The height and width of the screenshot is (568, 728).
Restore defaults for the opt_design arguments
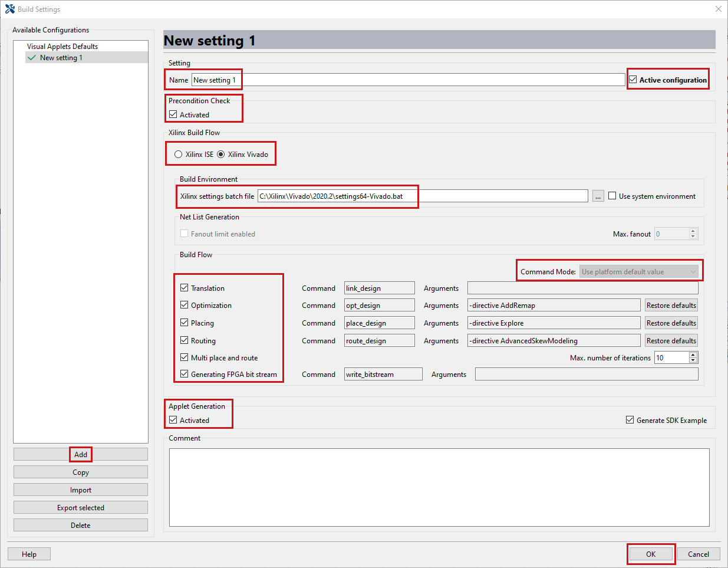tap(671, 305)
